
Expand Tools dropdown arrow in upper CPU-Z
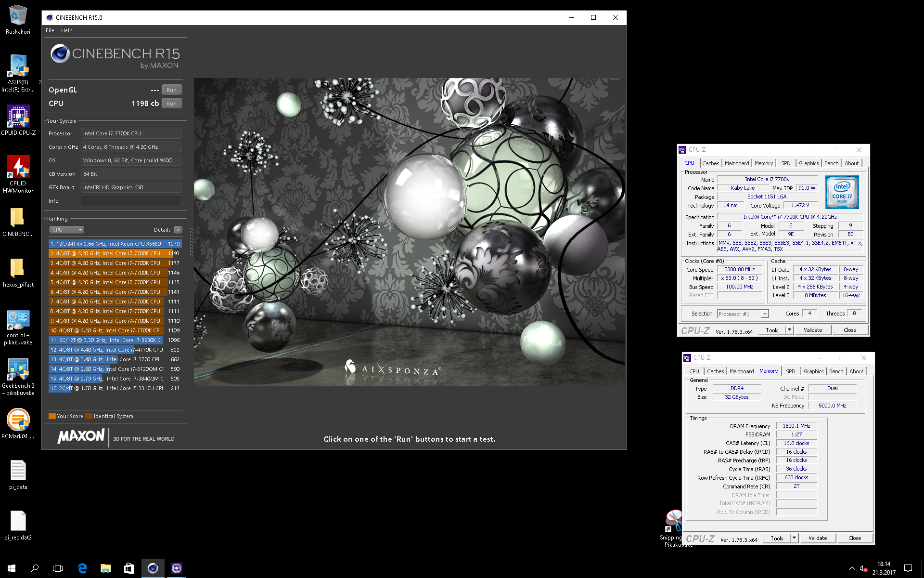coord(789,330)
